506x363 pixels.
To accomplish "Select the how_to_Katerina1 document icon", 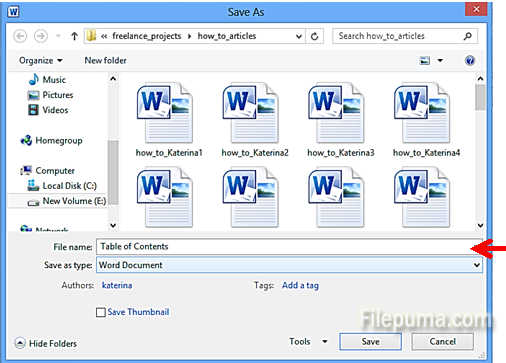I will 164,113.
